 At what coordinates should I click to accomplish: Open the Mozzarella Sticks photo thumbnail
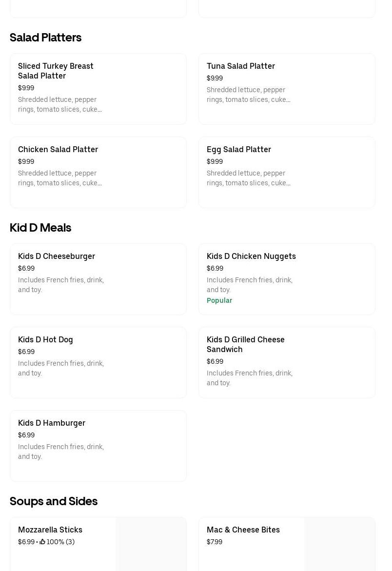pos(151,544)
